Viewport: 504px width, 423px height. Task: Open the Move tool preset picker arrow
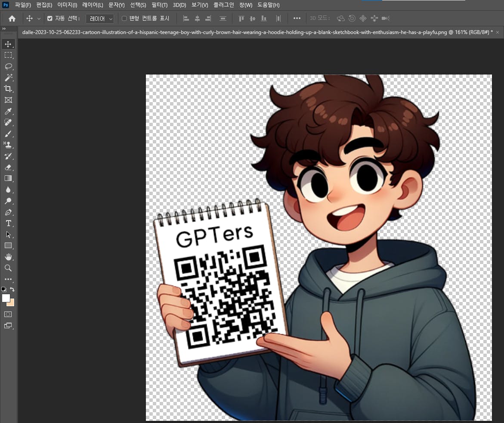click(39, 19)
